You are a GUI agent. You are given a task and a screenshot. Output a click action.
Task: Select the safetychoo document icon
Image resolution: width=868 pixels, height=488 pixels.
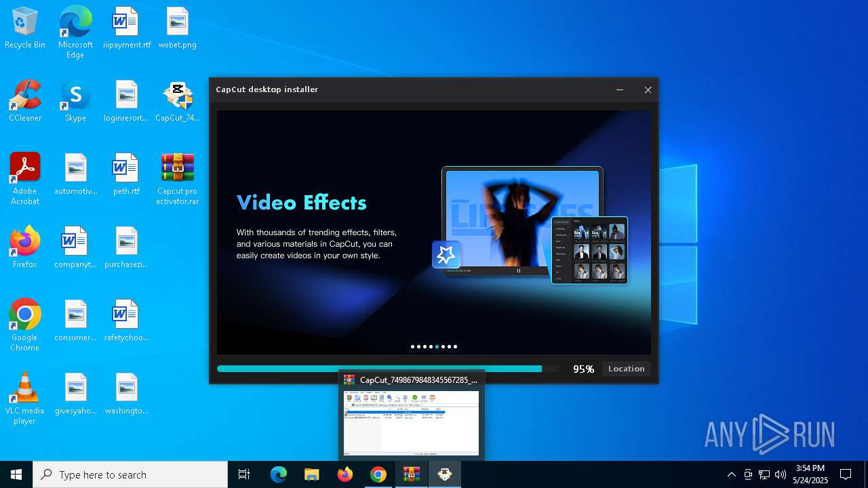pyautogui.click(x=127, y=321)
